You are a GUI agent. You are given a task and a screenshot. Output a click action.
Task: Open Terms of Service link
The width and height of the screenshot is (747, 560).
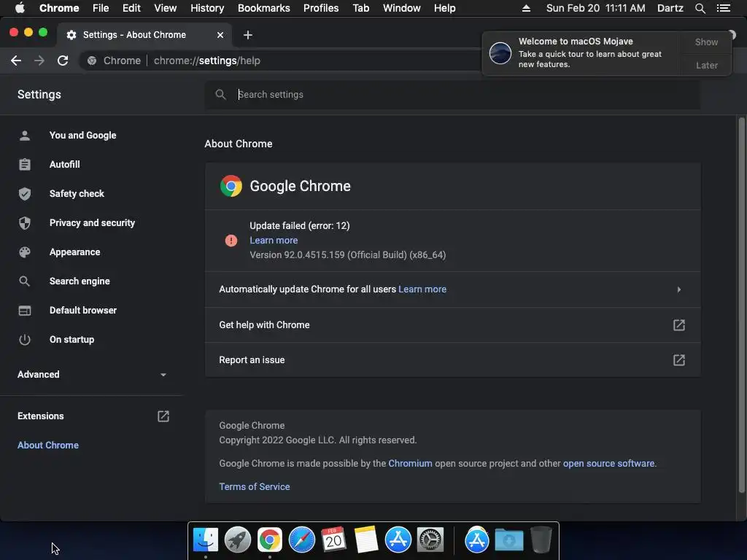point(255,486)
